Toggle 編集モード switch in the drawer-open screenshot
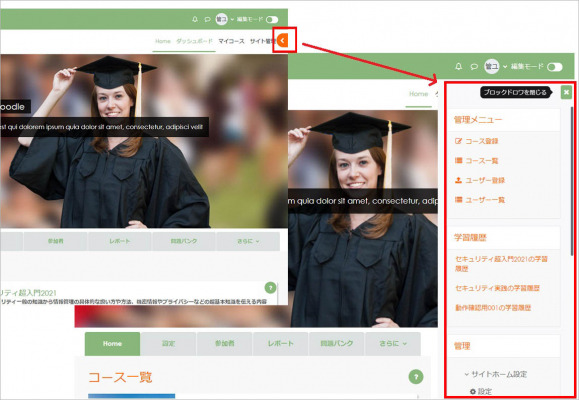Screen dimensions: 579x400 [555, 67]
